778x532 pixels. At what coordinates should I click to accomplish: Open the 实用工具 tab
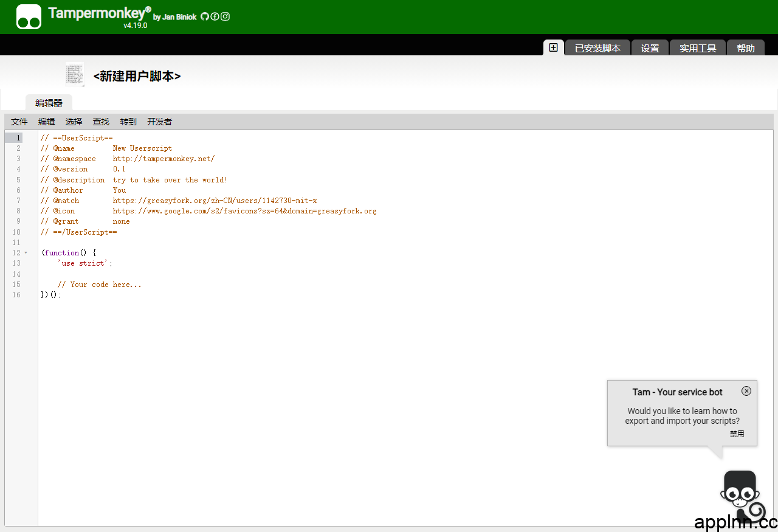pyautogui.click(x=698, y=48)
